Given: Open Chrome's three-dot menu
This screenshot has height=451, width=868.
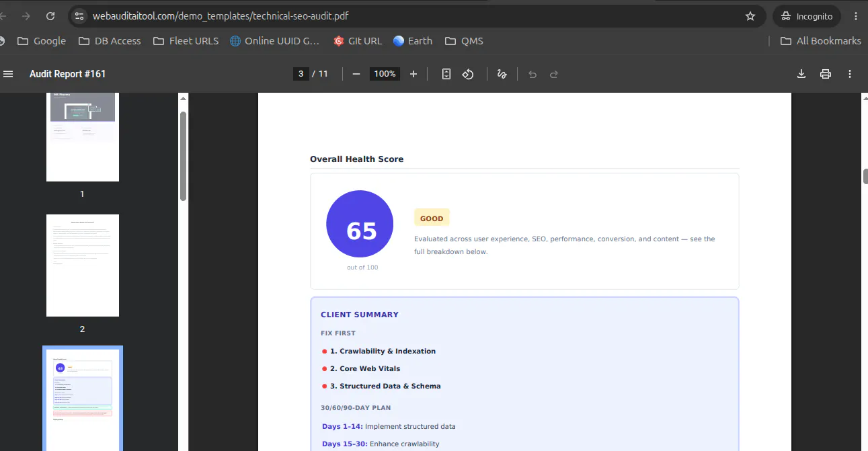Looking at the screenshot, I should [856, 16].
